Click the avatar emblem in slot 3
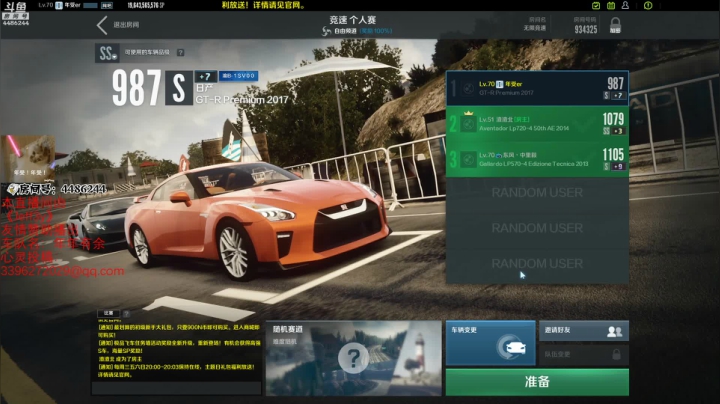Image resolution: width=720 pixels, height=404 pixels. tap(468, 160)
